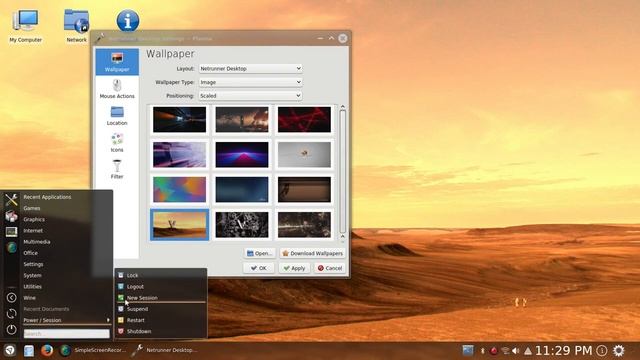Click the tools favorite icon in launcher sidebar

[11, 200]
